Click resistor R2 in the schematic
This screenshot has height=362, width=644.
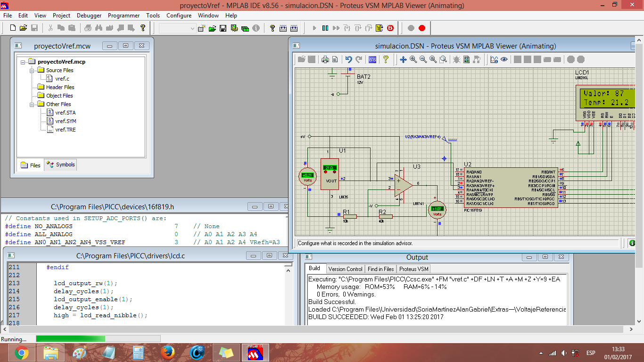coord(385,216)
